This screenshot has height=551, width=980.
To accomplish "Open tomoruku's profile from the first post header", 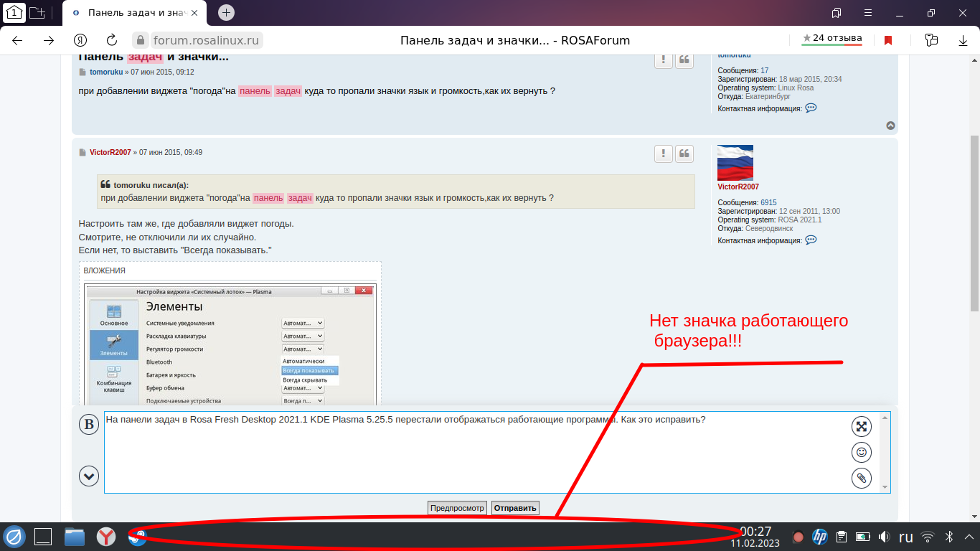I will pos(106,72).
